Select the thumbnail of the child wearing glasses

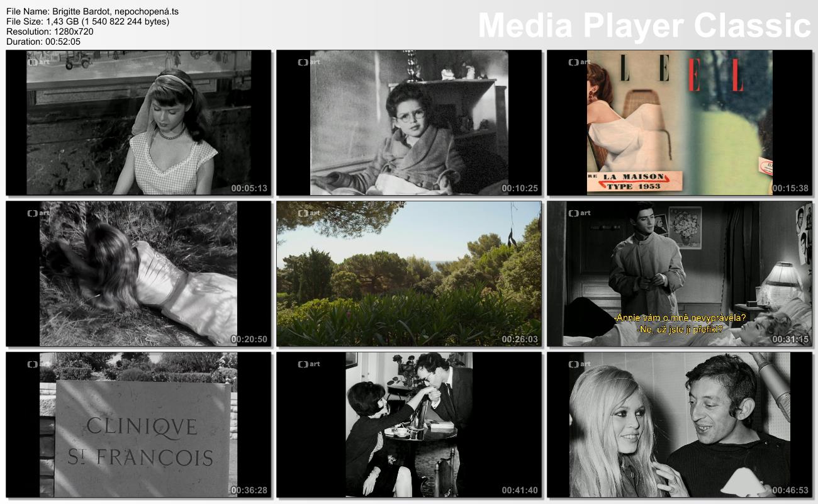click(x=409, y=123)
